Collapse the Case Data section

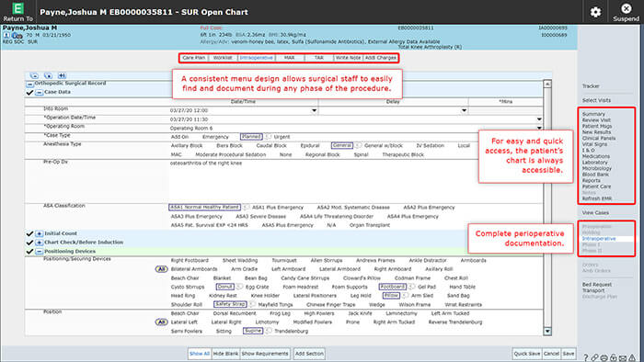[39, 93]
